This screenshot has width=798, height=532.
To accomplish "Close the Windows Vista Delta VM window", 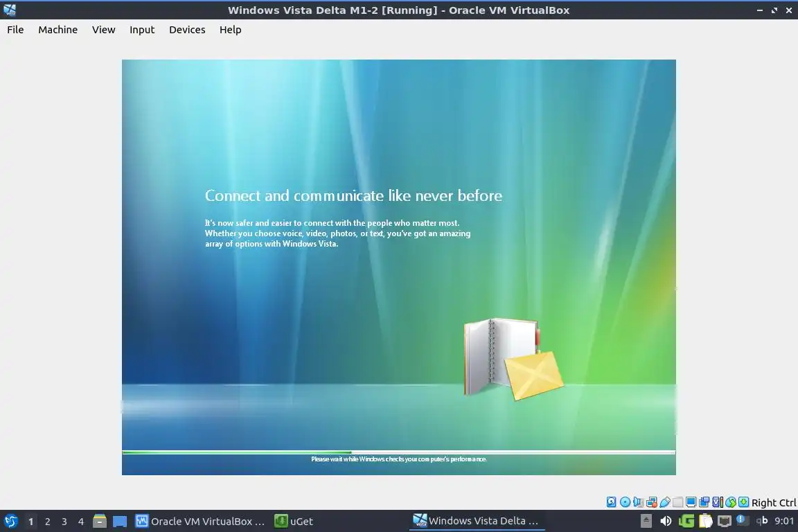I will pos(788,10).
